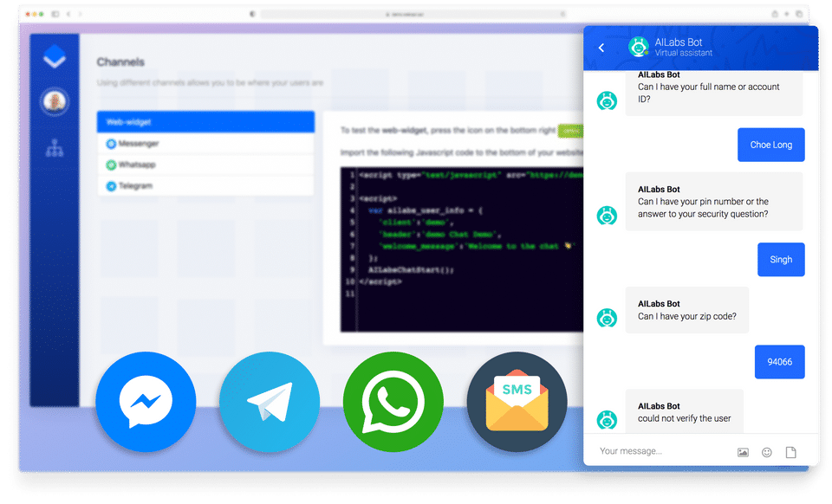Click bot avatar beside zip code question
Screen dimensions: 832x504
point(607,318)
